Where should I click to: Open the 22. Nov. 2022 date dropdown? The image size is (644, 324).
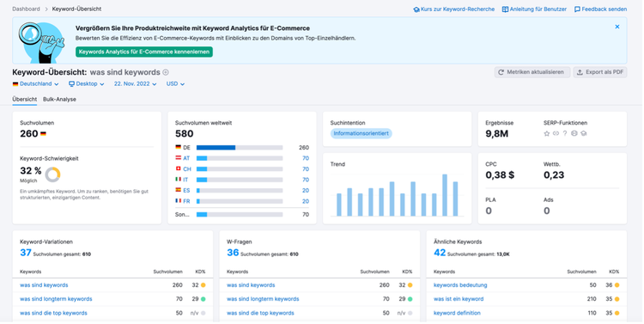[x=135, y=84]
